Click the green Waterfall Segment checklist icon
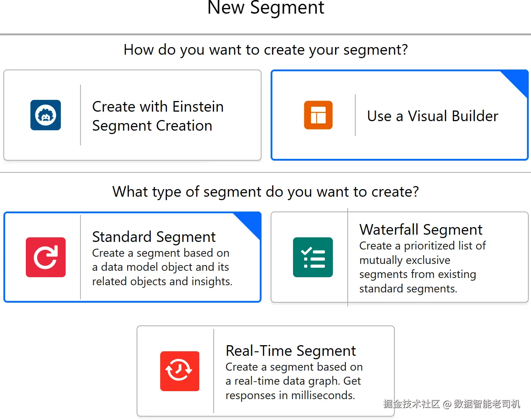The height and width of the screenshot is (420, 531). 313,257
